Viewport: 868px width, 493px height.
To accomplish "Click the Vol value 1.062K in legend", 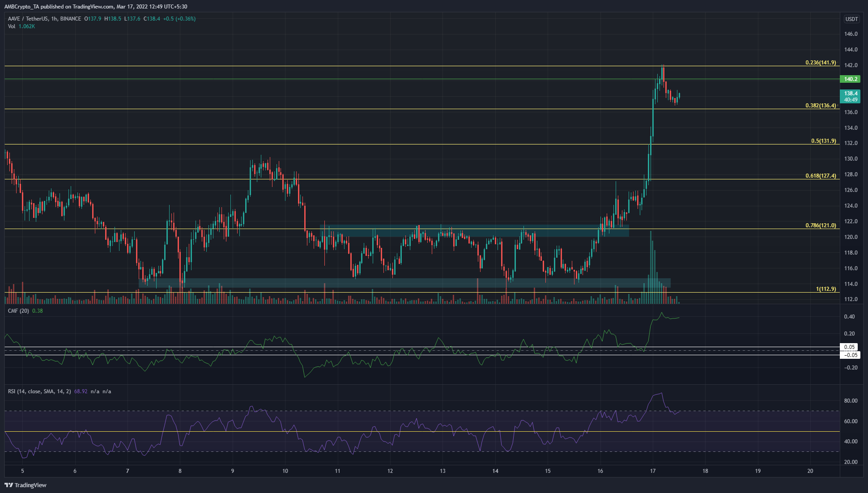I will [x=28, y=26].
